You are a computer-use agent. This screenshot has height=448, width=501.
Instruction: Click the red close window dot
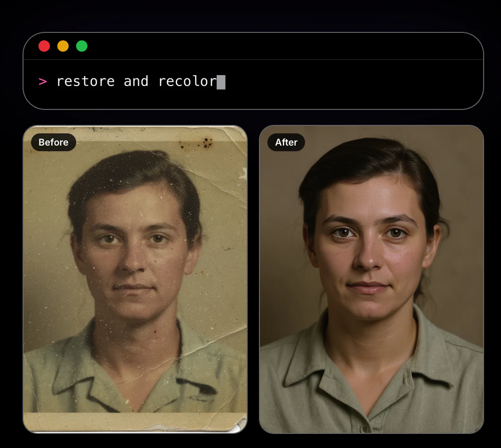tap(44, 46)
